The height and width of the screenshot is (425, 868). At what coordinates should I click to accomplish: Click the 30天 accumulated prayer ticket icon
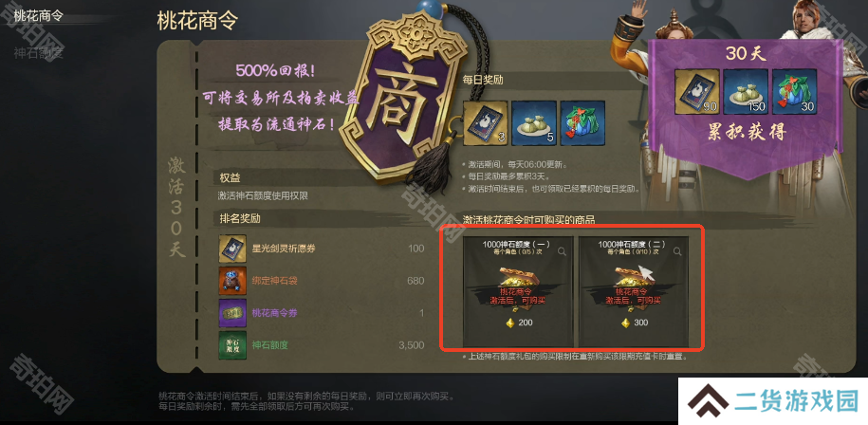point(697,91)
